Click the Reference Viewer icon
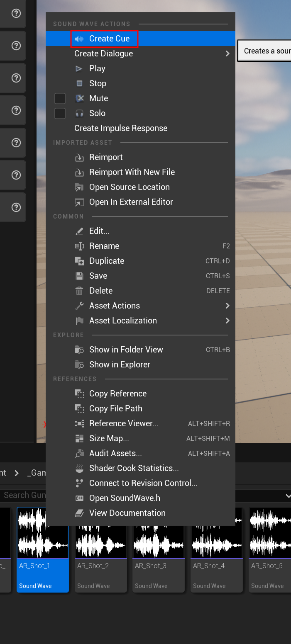The height and width of the screenshot is (644, 291). [x=79, y=424]
